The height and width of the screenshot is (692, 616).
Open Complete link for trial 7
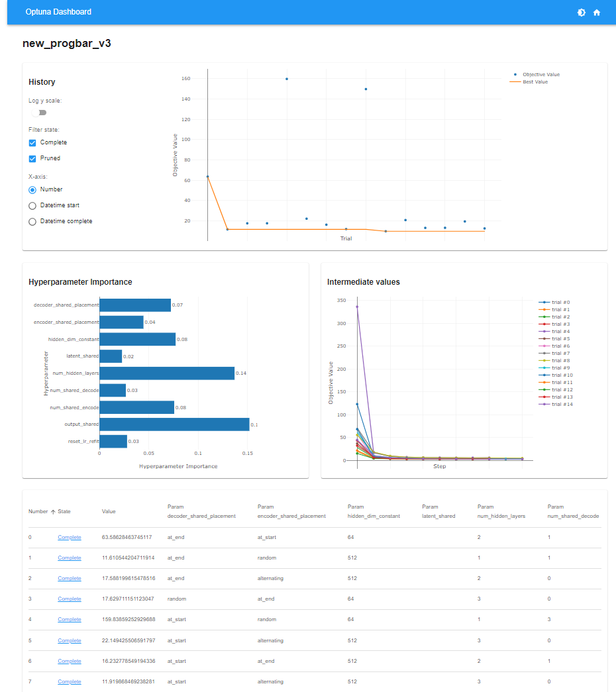click(x=70, y=682)
